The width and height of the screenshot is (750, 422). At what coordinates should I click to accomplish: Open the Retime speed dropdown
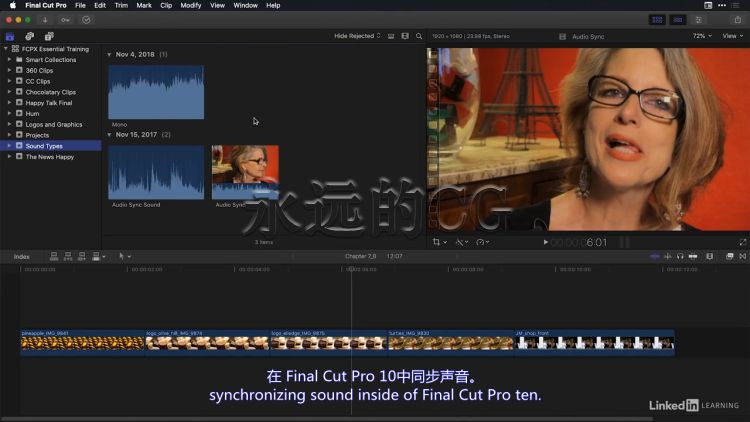click(483, 242)
